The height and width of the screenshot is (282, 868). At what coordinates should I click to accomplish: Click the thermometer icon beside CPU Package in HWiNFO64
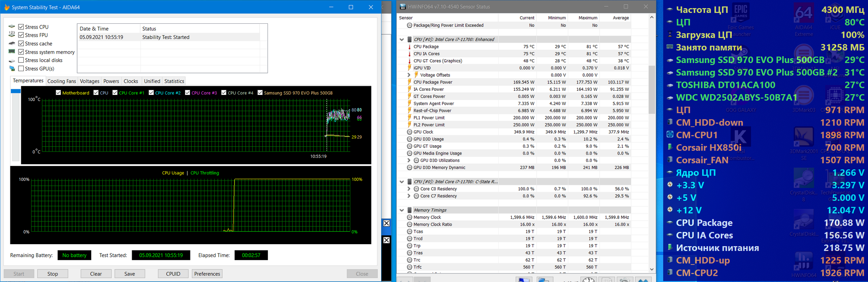point(409,47)
